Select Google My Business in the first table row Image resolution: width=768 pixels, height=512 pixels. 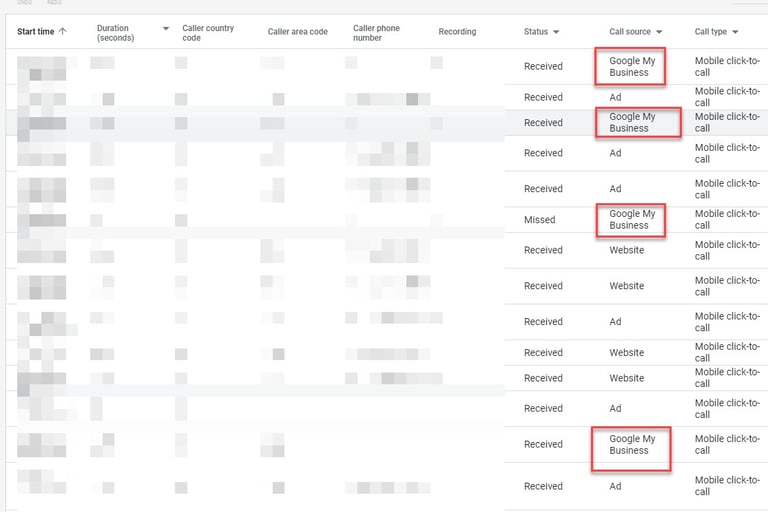tap(632, 67)
